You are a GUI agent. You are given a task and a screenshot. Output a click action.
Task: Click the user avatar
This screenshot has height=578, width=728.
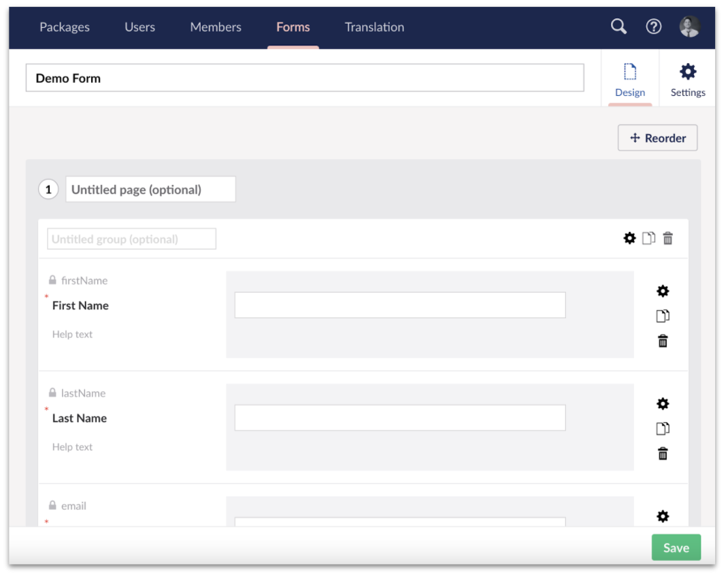[689, 27]
